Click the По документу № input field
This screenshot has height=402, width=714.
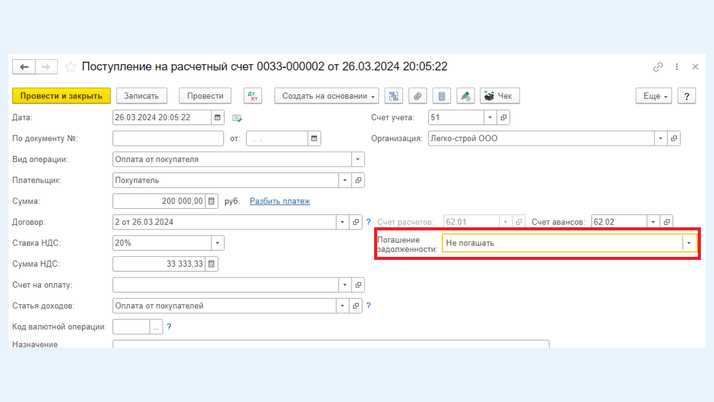coord(167,139)
